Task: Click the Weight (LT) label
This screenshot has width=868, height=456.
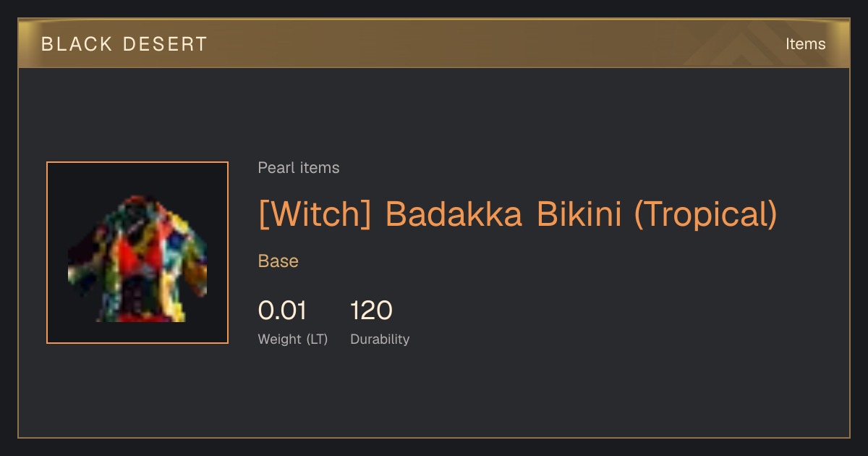Action: click(x=293, y=339)
